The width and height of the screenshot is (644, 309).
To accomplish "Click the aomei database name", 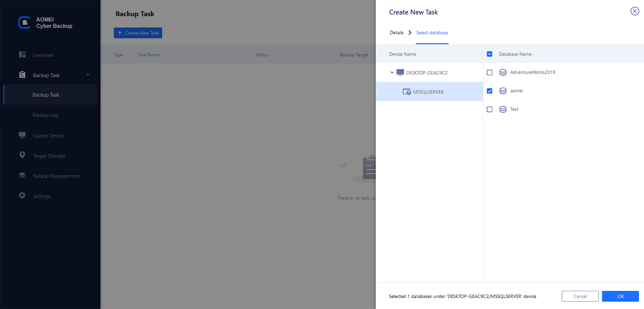I will tap(516, 91).
